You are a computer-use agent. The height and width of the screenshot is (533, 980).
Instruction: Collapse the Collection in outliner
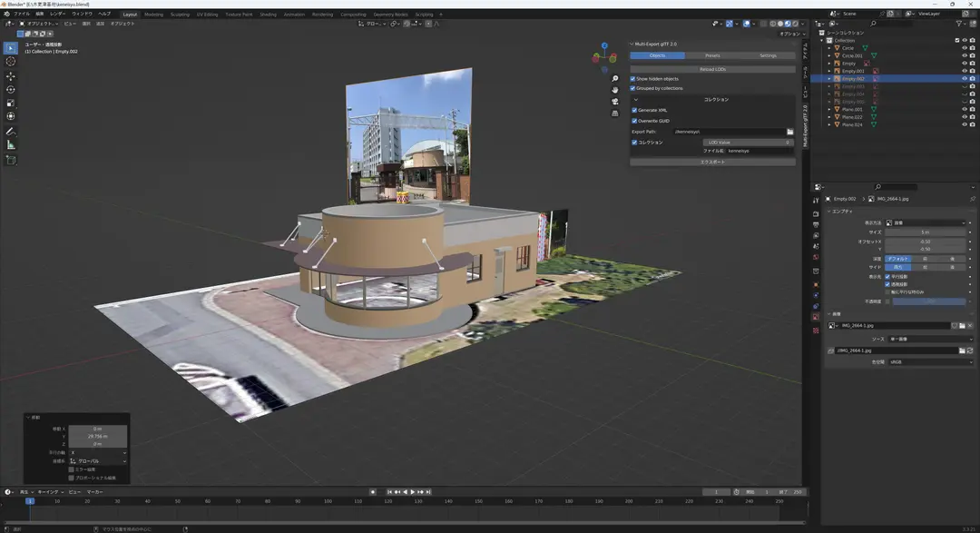coord(822,41)
